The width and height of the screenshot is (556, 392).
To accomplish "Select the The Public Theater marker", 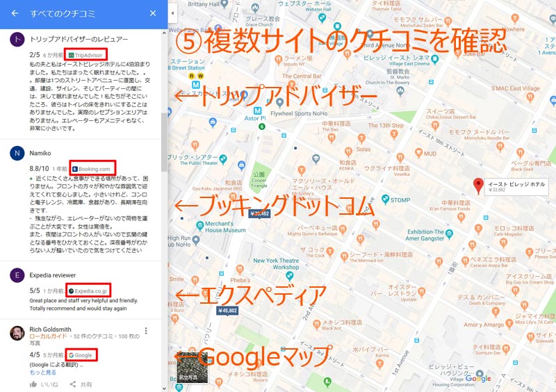I will click(223, 159).
